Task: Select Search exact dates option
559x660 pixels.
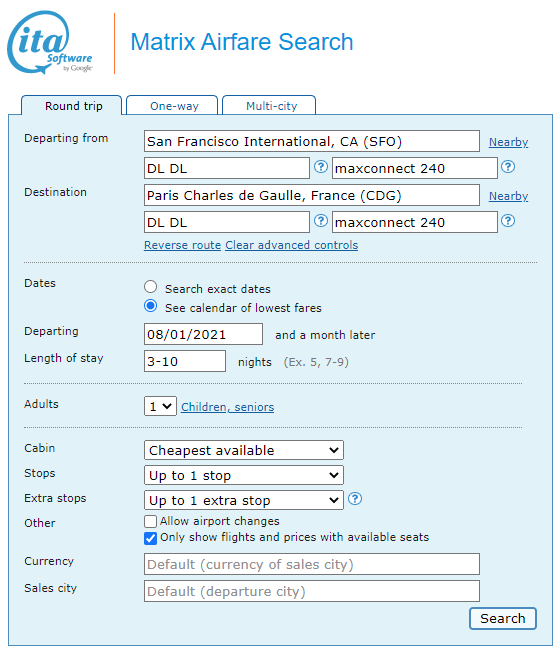Action: [x=151, y=287]
